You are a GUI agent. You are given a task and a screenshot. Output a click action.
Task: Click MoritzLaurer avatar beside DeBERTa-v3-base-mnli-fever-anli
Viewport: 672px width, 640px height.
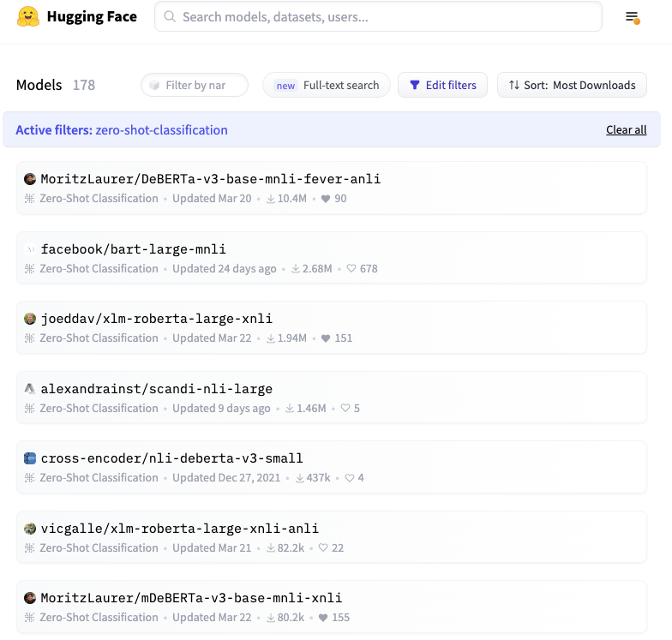[x=29, y=179]
